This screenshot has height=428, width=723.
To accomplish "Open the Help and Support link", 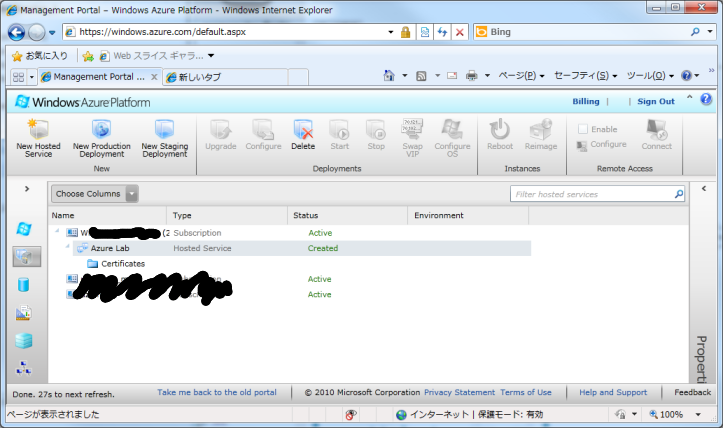I will pos(613,392).
